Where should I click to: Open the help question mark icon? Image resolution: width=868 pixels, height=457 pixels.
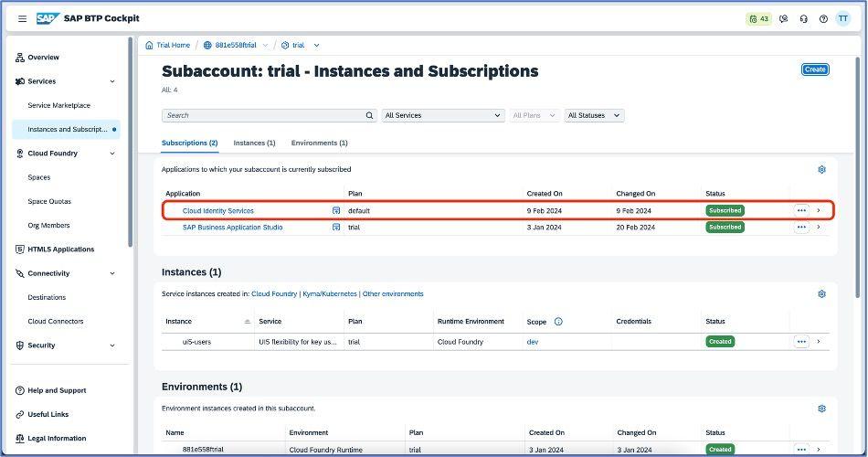(x=824, y=19)
